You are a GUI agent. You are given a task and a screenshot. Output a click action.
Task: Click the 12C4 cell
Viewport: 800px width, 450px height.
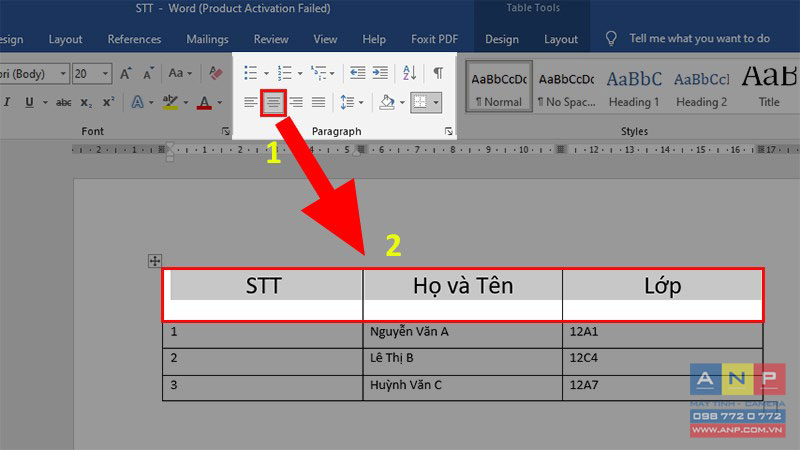[x=663, y=362]
